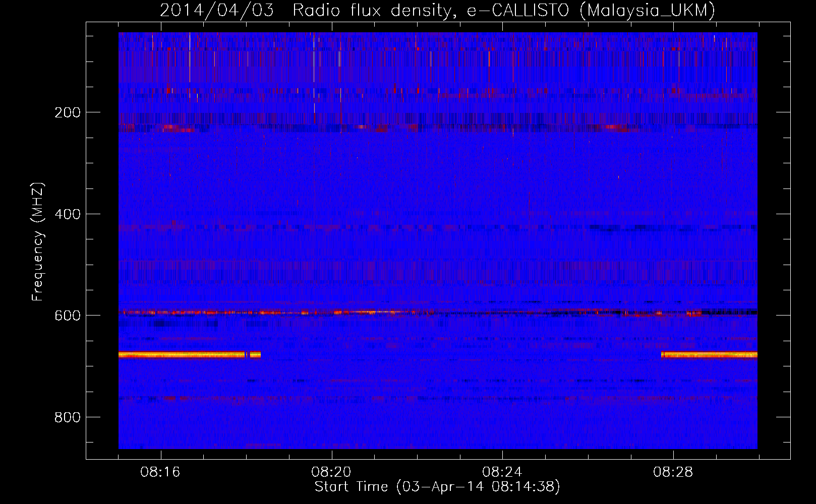The image size is (816, 504).
Task: Click the "Start Time (03-Apr-14 08:14:38)" label
Action: pyautogui.click(x=437, y=486)
